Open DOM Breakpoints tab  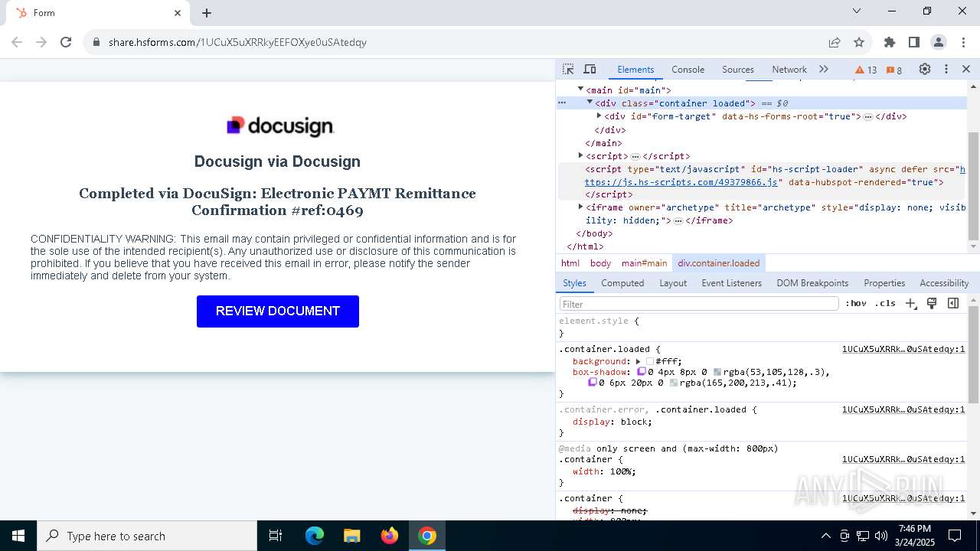(x=812, y=283)
